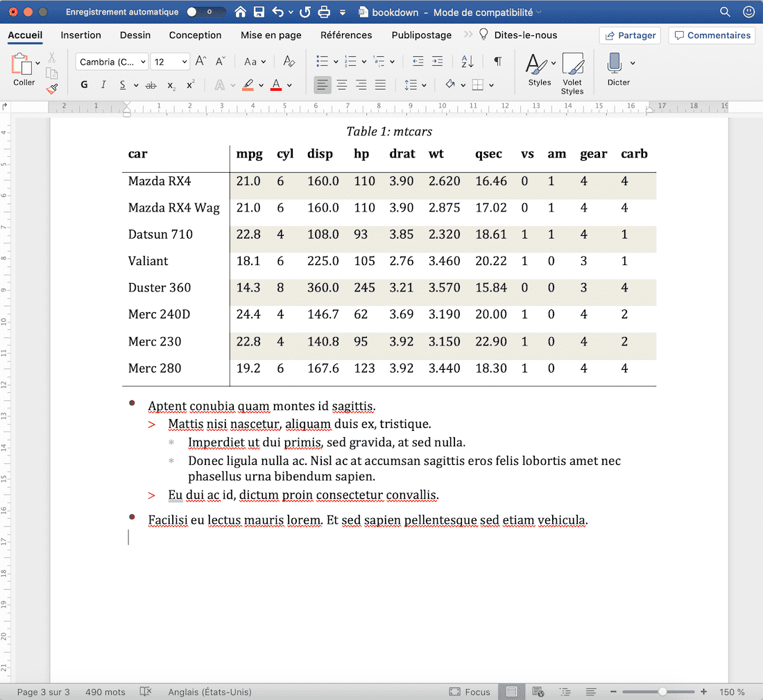The height and width of the screenshot is (700, 763).
Task: Click the Partager button
Action: (630, 35)
